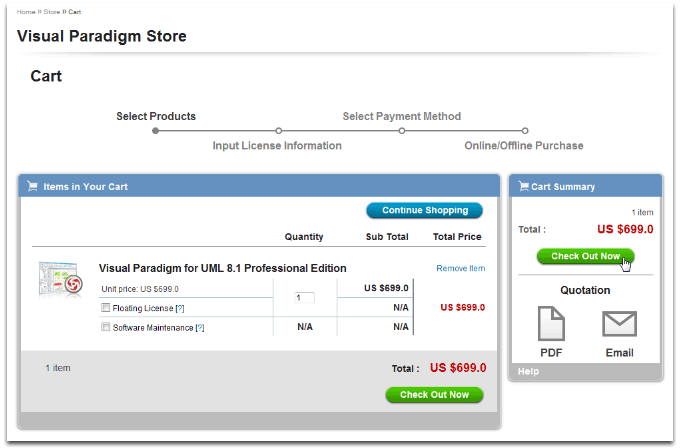Click the quantity input field
This screenshot has height=448, width=680.
[304, 298]
